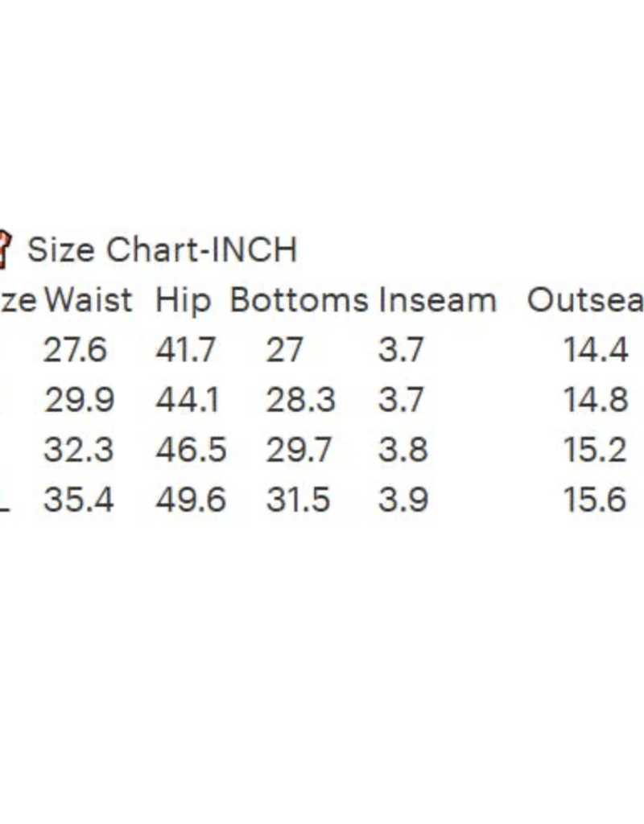Viewport: 644px width, 824px height.
Task: Select inseam value 3.9
Action: tap(403, 499)
